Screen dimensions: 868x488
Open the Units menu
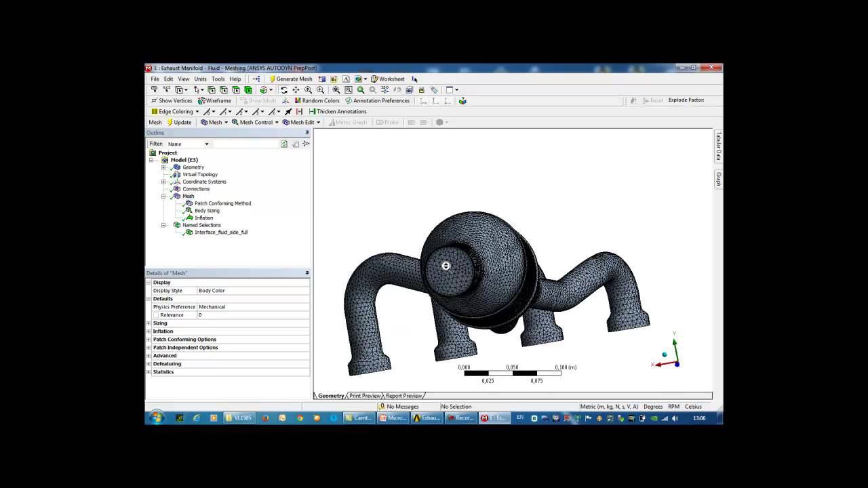[201, 79]
